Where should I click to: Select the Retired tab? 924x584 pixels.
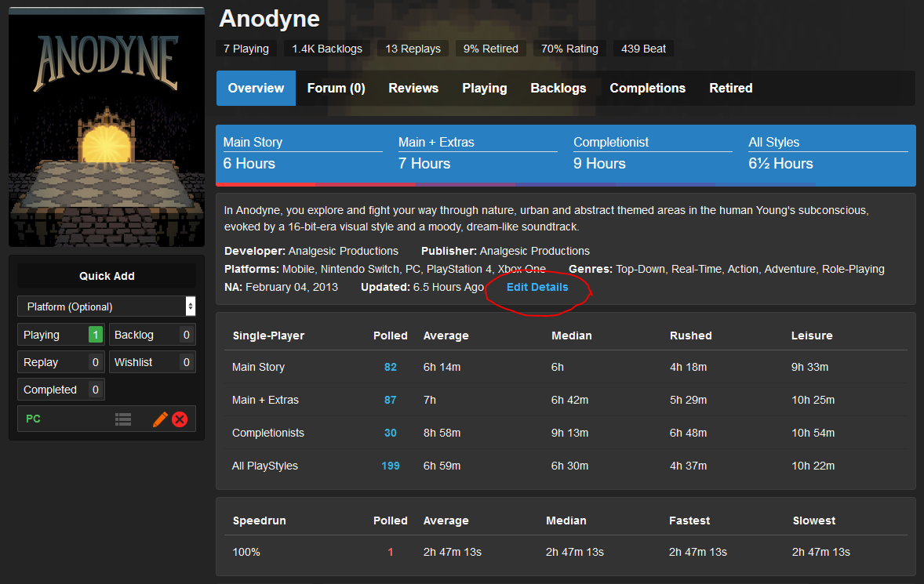(730, 89)
